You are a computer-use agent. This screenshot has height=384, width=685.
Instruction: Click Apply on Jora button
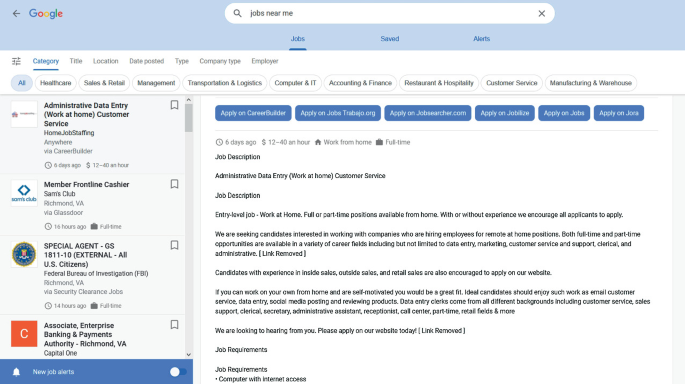[619, 113]
